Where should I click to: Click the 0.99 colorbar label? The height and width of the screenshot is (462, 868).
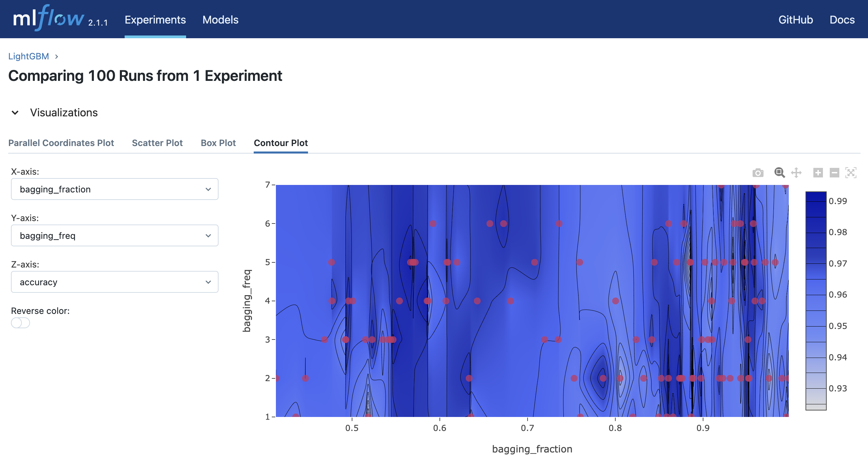click(838, 201)
